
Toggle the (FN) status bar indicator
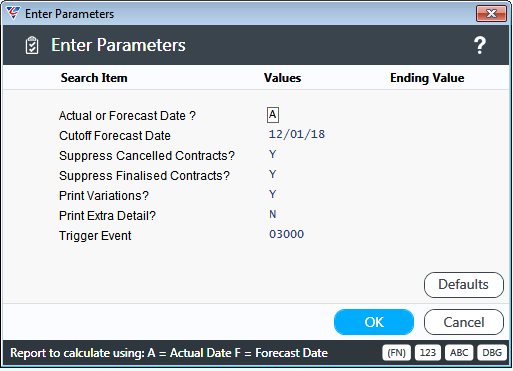click(x=396, y=353)
